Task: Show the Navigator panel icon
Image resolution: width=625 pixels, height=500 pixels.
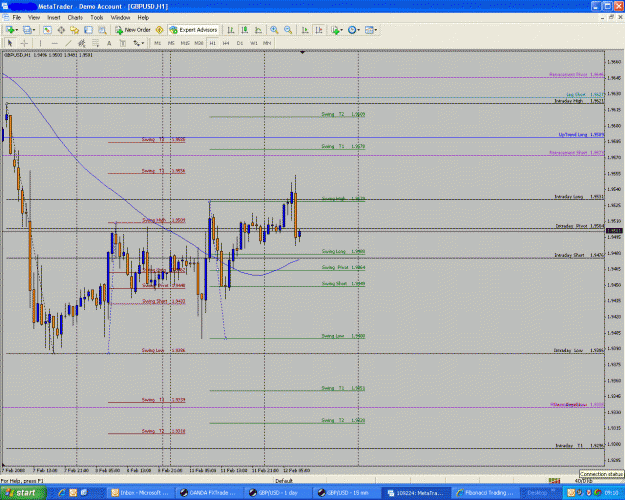Action: pos(75,30)
